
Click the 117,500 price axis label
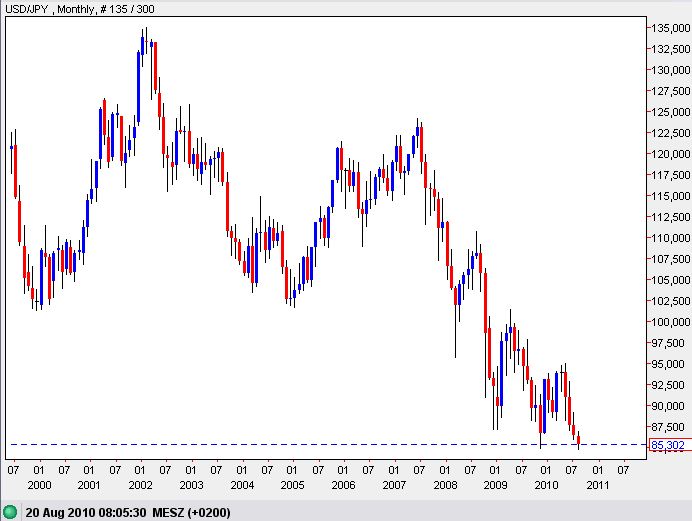(671, 175)
